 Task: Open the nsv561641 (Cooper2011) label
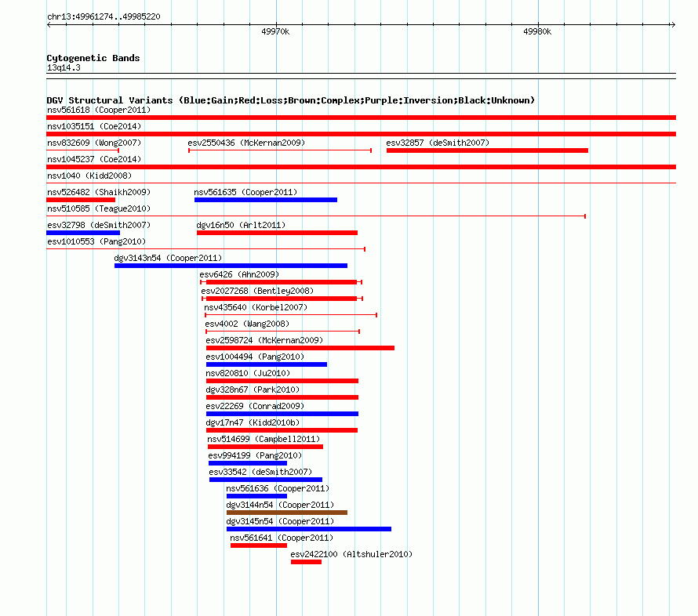[282, 538]
